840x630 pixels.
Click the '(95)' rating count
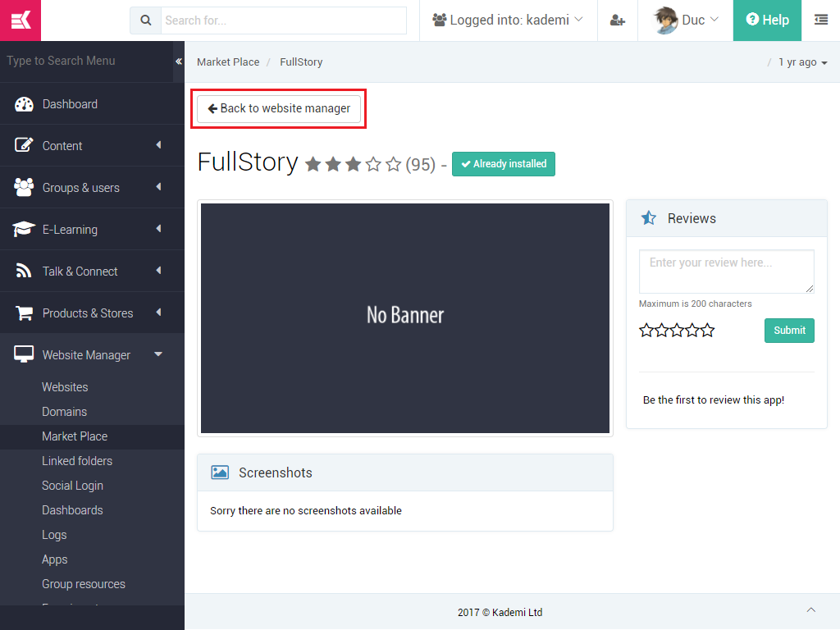pos(421,164)
